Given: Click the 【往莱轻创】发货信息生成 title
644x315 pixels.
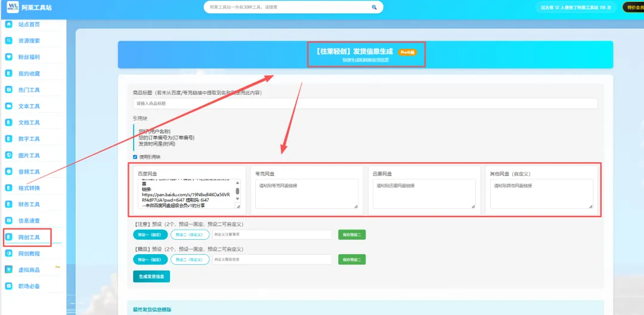Looking at the screenshot, I should coord(354,52).
